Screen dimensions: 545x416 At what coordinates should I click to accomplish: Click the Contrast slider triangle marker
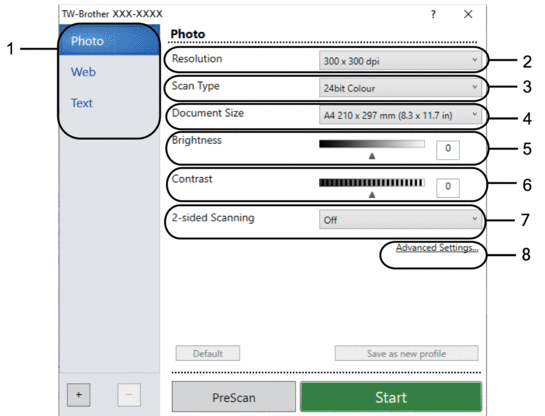tap(372, 195)
